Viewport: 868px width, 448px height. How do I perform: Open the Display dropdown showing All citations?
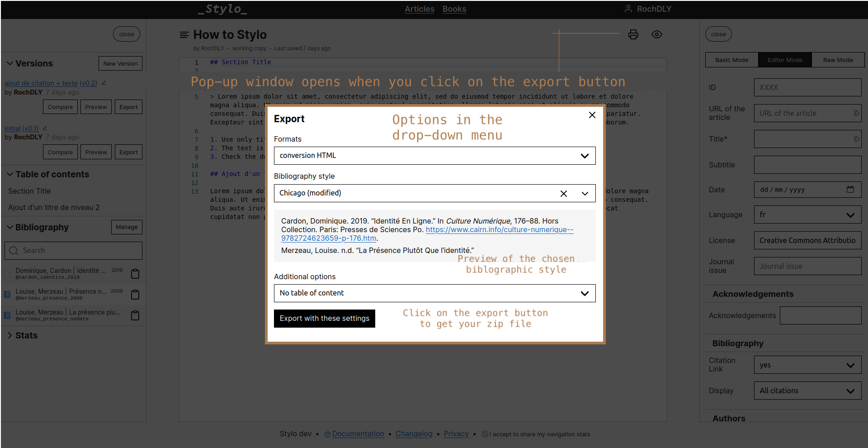(x=807, y=391)
